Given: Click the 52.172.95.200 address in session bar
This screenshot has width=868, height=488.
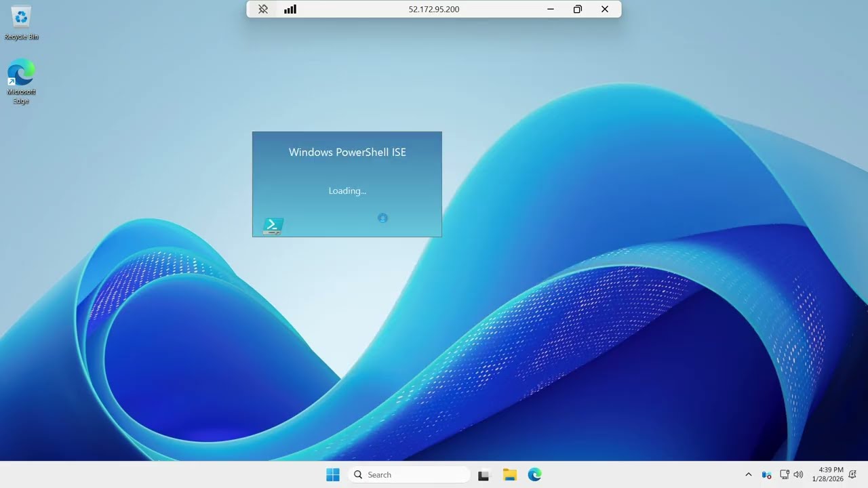Looking at the screenshot, I should [x=434, y=9].
